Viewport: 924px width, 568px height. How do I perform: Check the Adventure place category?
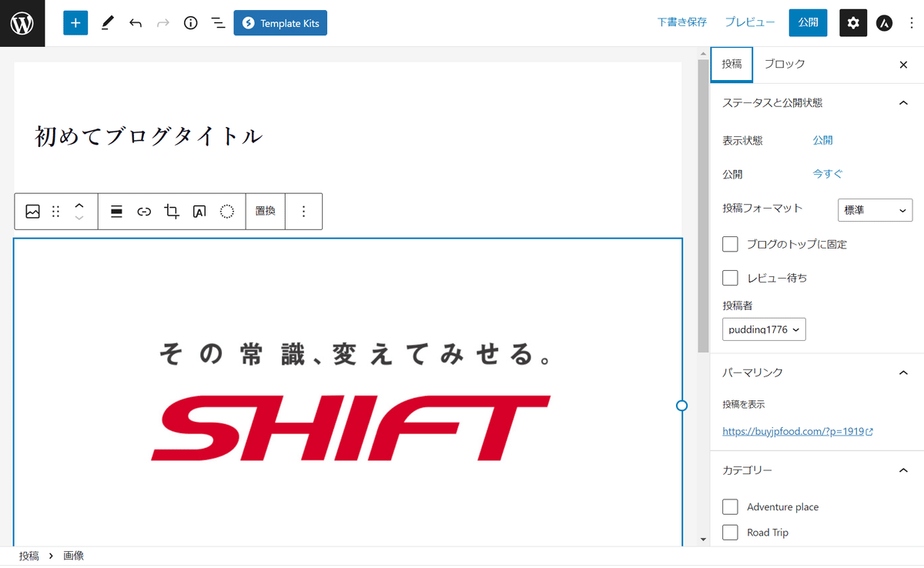point(730,506)
